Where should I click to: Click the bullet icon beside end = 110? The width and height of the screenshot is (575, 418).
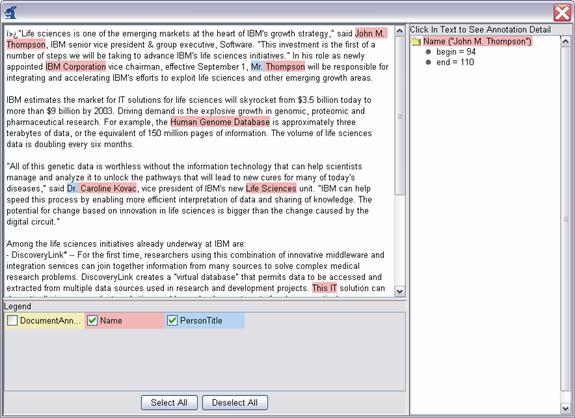point(428,62)
